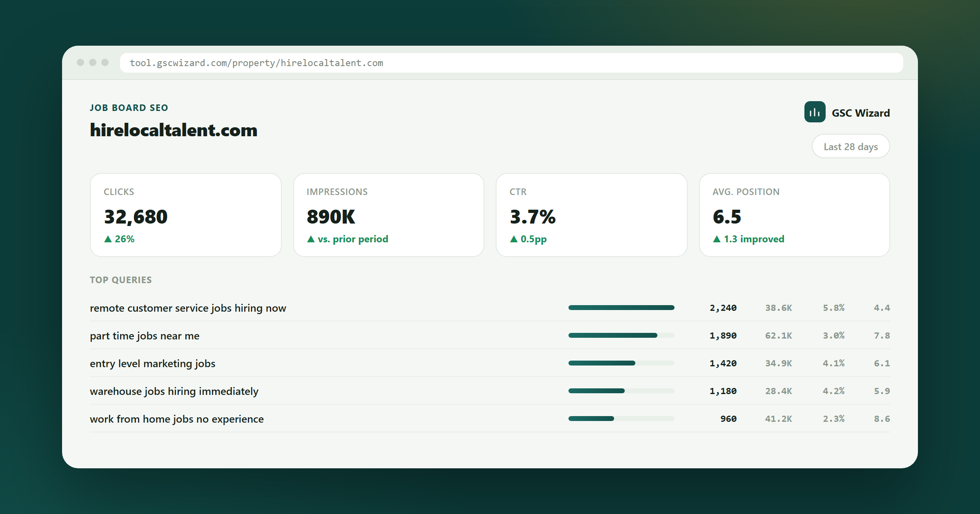Click progress bar for entry level marketing query
Screen dimensions: 980x514
click(x=621, y=363)
